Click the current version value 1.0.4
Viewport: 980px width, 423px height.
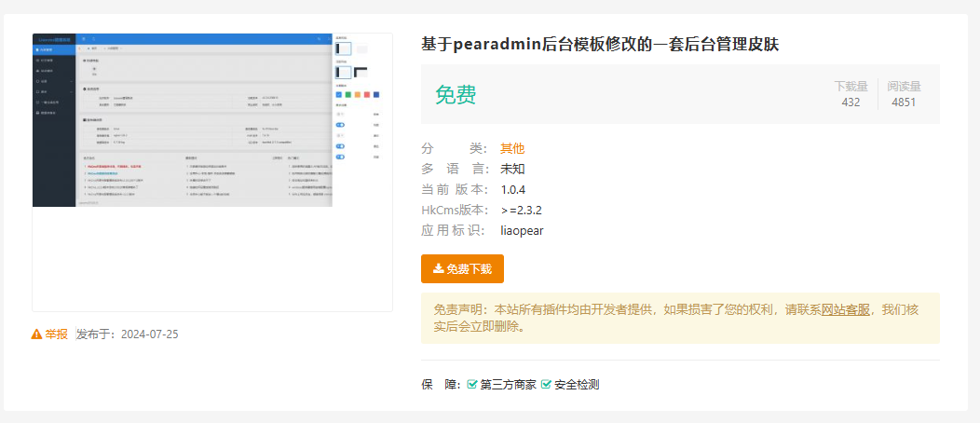[x=513, y=189]
